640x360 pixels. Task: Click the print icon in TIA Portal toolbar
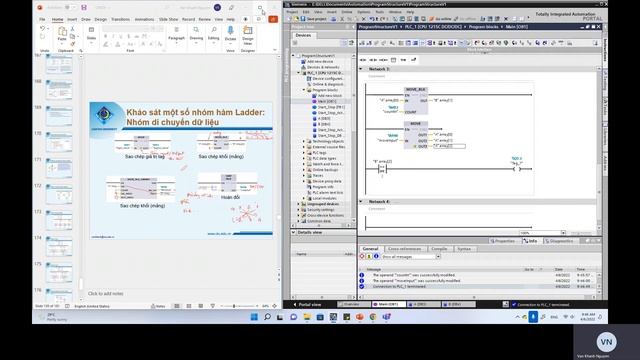[x=333, y=19]
